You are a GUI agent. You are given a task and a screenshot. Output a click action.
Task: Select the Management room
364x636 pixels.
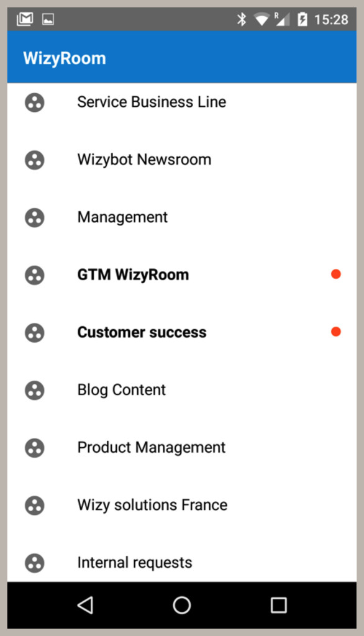click(x=182, y=217)
